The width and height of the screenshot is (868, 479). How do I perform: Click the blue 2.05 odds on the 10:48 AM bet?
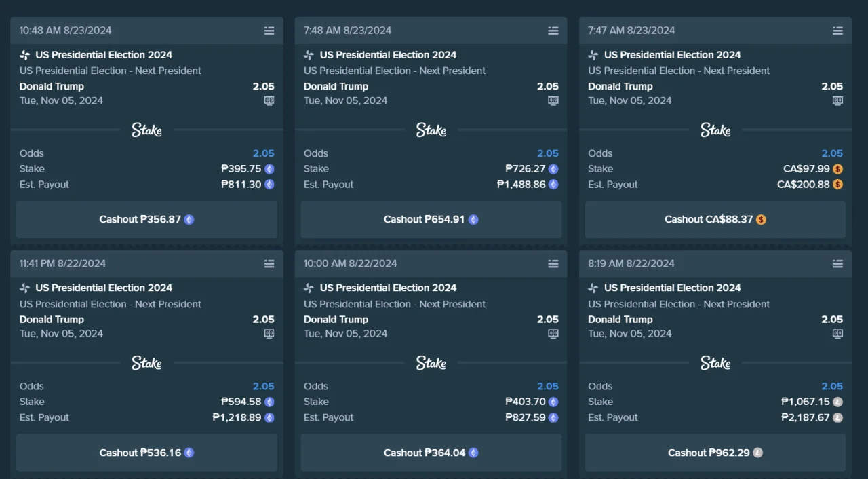pos(264,153)
